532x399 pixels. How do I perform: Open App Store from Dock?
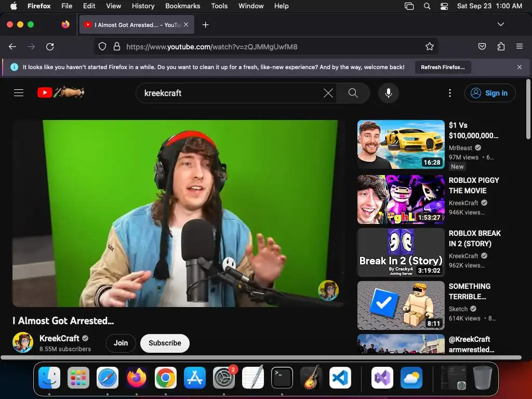[x=195, y=378]
